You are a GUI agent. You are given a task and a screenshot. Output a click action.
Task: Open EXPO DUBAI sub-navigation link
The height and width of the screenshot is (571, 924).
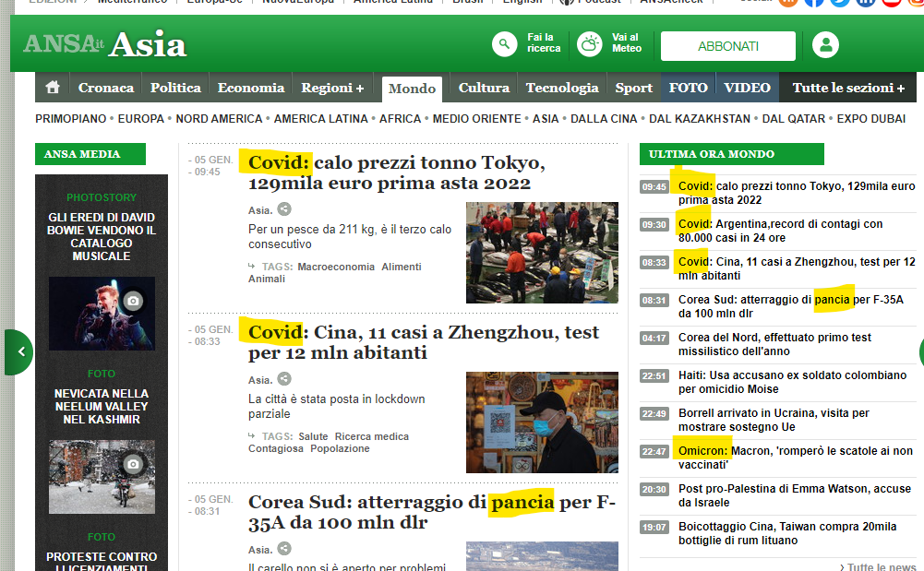tap(871, 119)
